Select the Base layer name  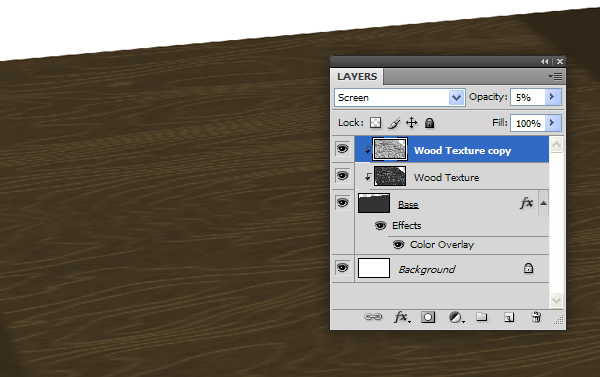coord(408,205)
